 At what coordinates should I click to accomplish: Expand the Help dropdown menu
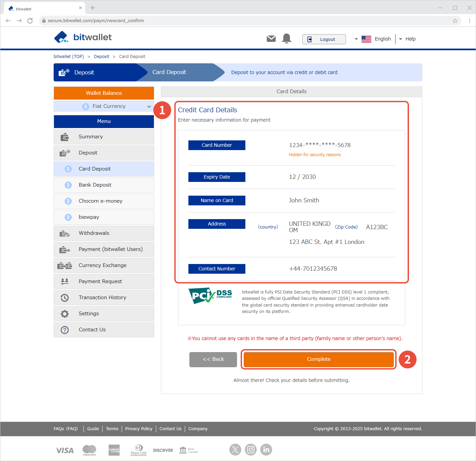[407, 39]
